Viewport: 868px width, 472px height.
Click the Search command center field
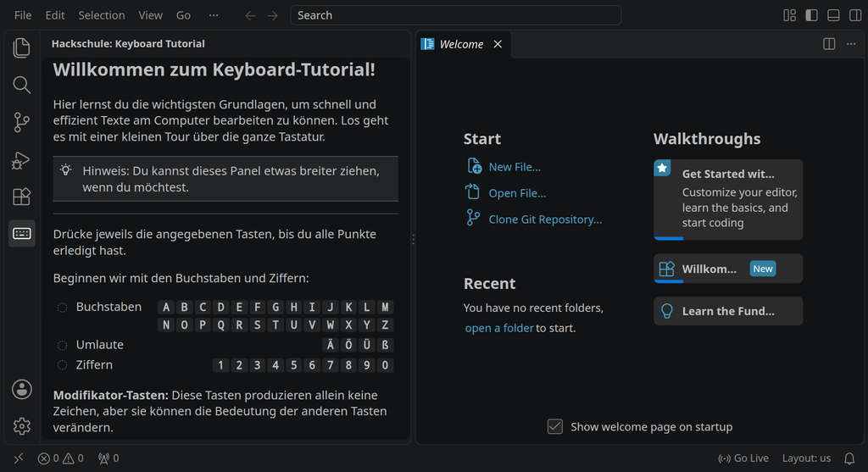click(455, 15)
